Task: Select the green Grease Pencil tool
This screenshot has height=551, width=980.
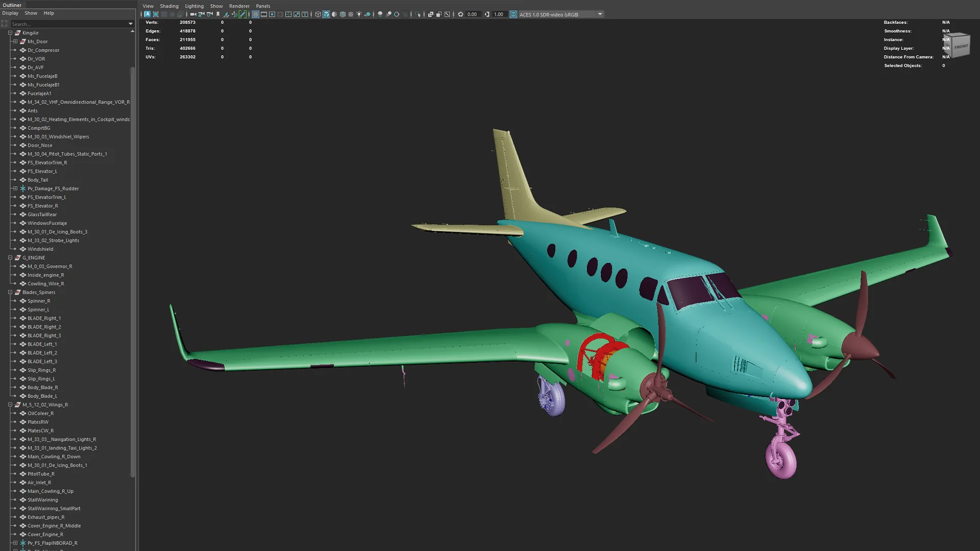Action: tap(242, 14)
